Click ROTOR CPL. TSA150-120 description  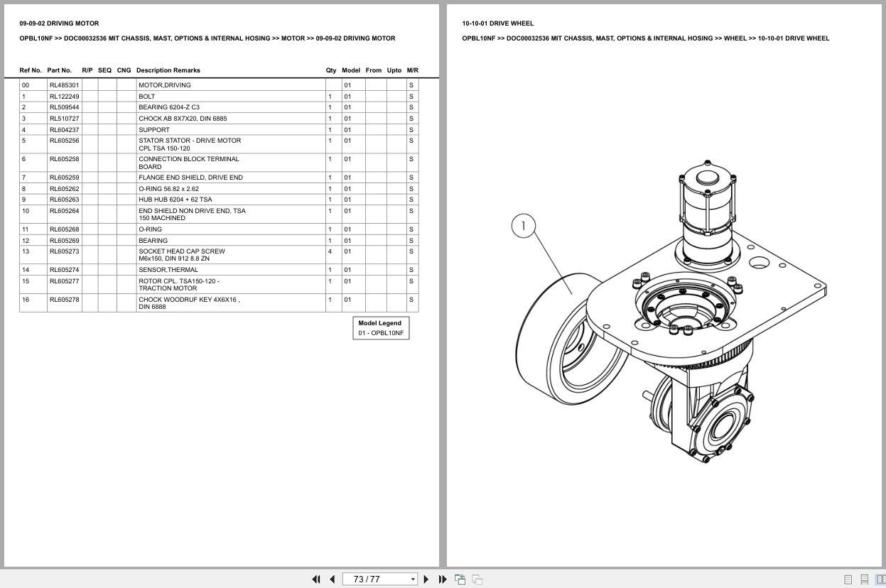click(179, 285)
